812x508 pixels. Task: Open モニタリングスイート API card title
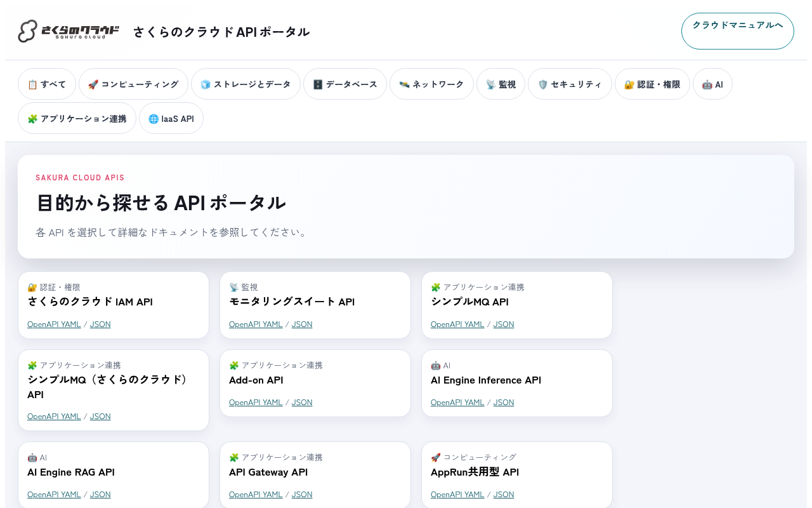pyautogui.click(x=292, y=302)
